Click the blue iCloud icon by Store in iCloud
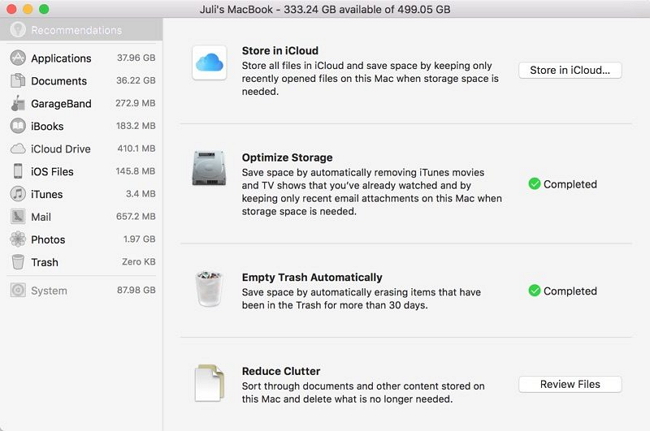This screenshot has height=431, width=650. tap(209, 63)
